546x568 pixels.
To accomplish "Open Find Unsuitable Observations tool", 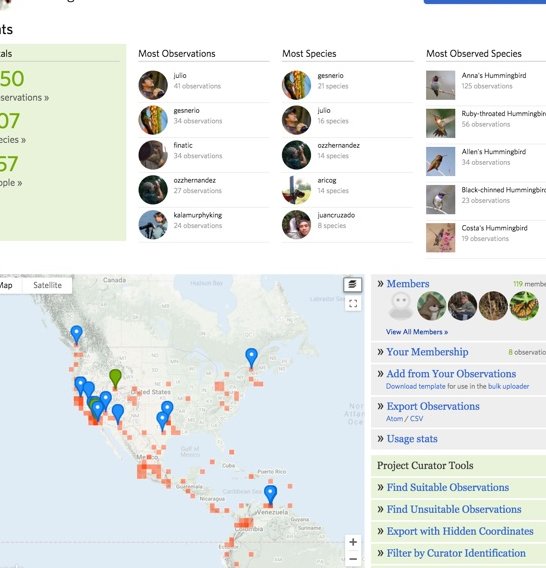I will (454, 509).
